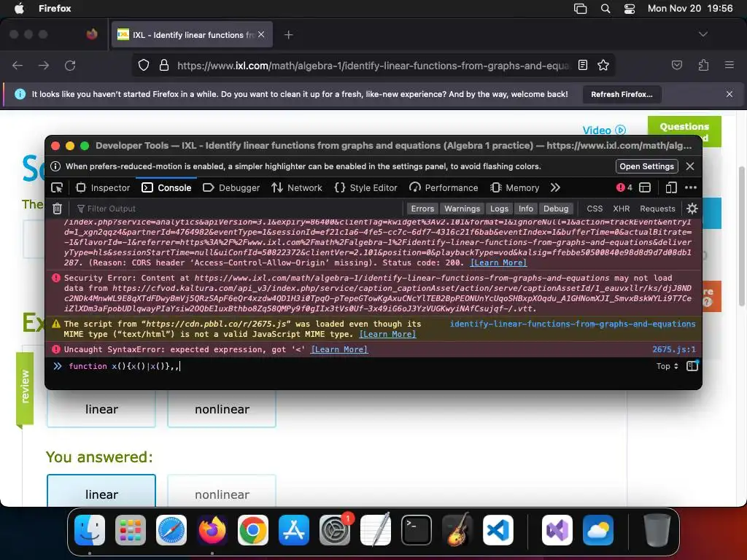Open the DevTools three-dot customize menu
The height and width of the screenshot is (560, 747).
pos(691,187)
